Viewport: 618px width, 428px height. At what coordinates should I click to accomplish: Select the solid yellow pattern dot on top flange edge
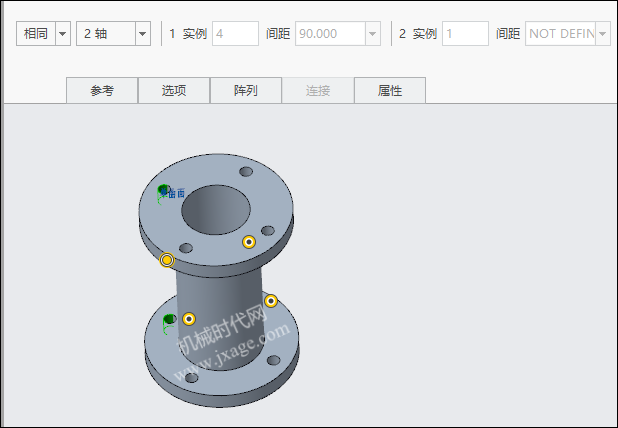pyautogui.click(x=167, y=260)
